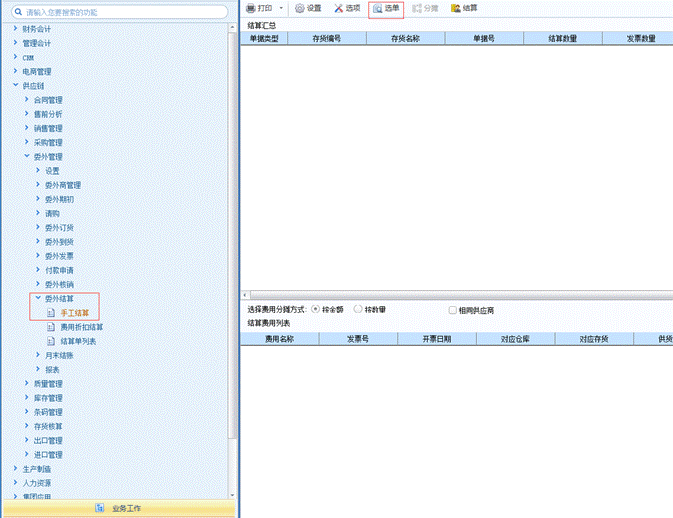This screenshot has height=518, width=673.
Task: Click the 发票号 column header
Action: (x=358, y=339)
